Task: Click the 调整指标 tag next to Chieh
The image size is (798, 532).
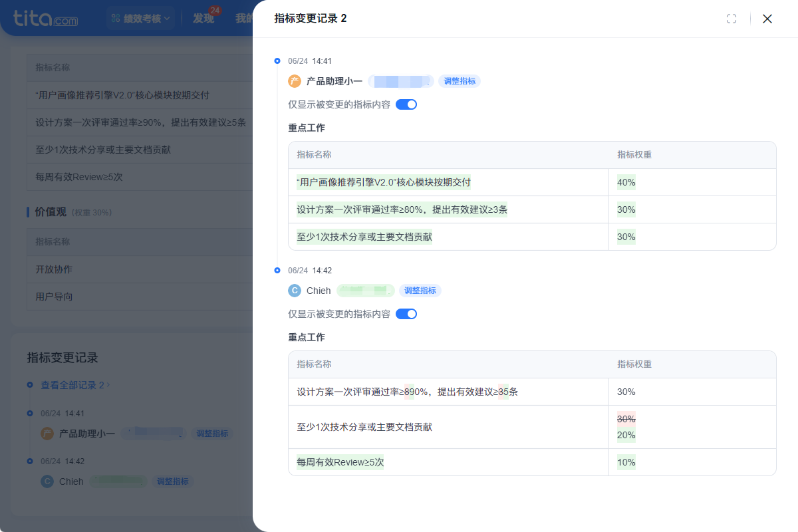Action: click(x=420, y=291)
